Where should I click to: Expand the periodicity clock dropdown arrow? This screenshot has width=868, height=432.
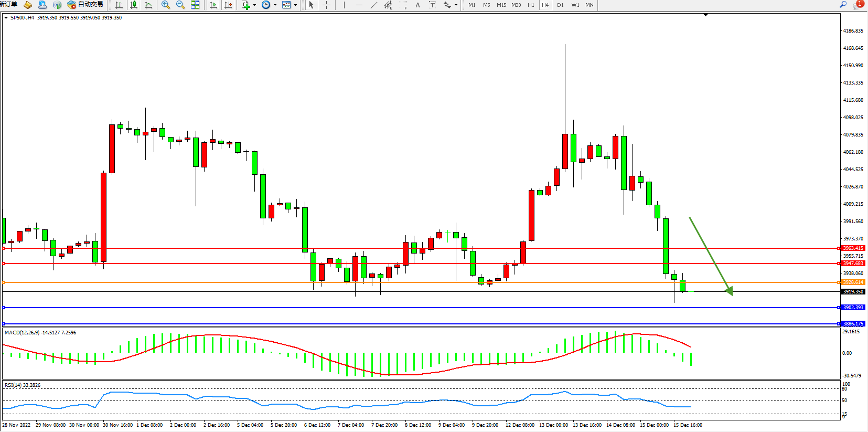point(275,5)
